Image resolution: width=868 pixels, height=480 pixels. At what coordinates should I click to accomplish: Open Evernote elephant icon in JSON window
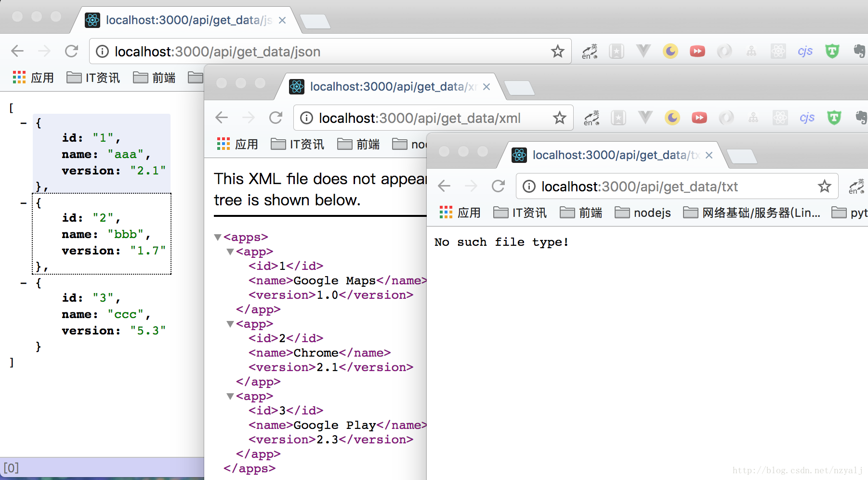[x=859, y=51]
